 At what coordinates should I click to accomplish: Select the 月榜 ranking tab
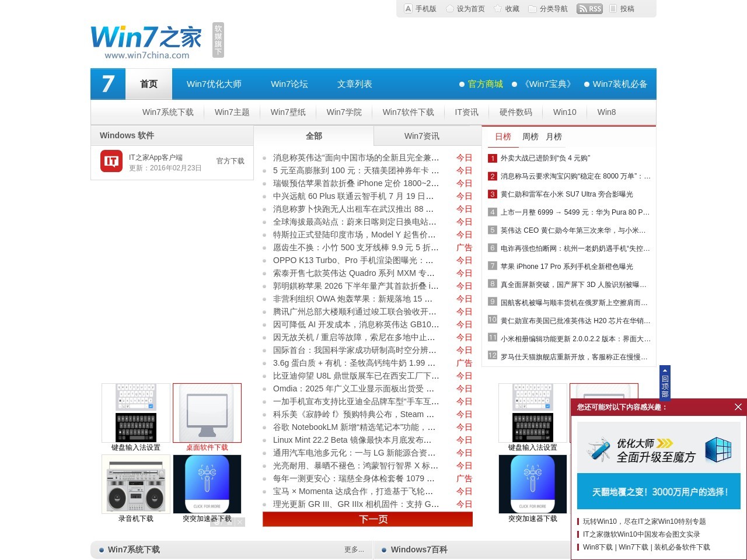pos(553,136)
